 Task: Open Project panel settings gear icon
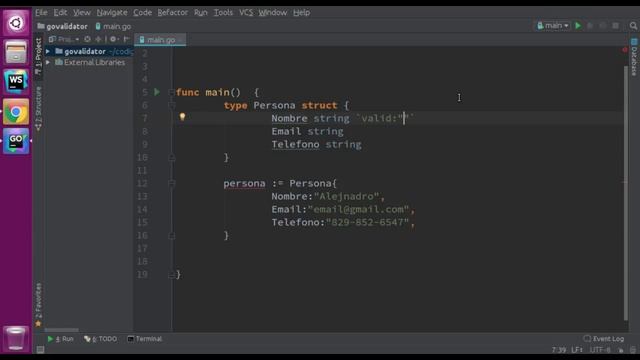pos(114,39)
